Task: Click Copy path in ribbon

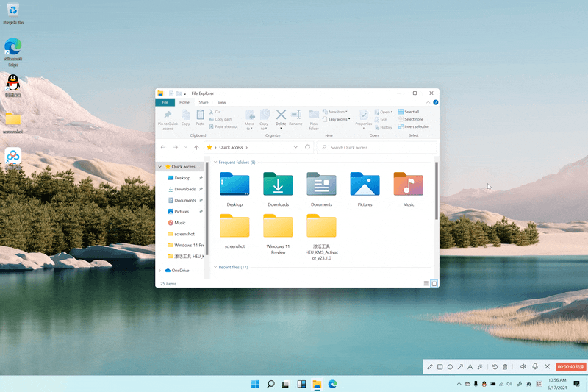Action: point(220,119)
